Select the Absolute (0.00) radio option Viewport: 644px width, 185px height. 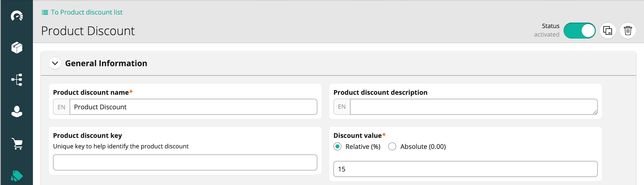pos(392,146)
